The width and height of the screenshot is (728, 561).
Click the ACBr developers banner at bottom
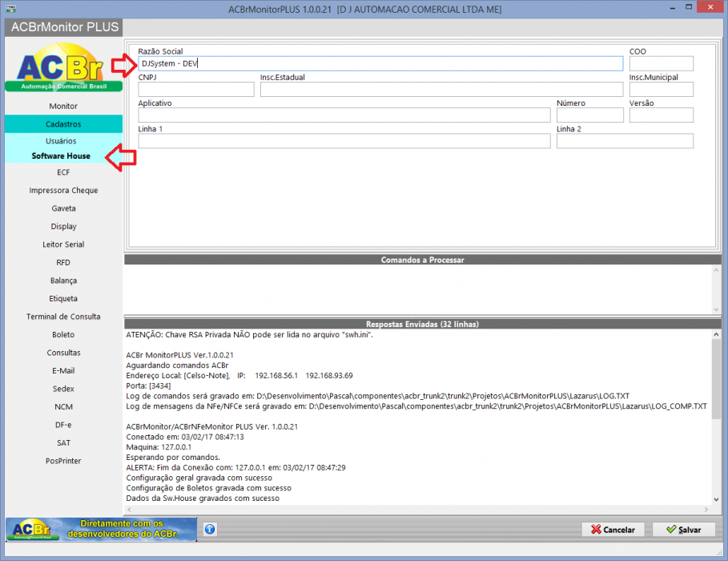point(101,530)
